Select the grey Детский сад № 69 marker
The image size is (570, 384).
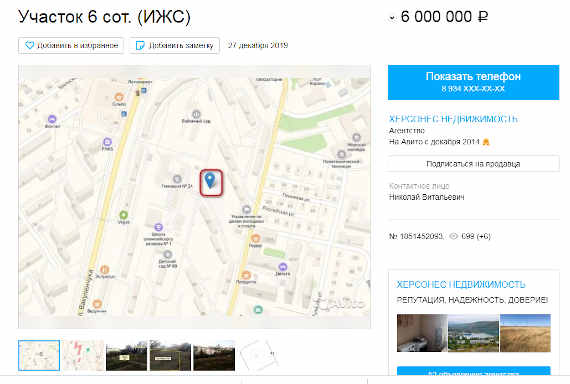(x=167, y=255)
